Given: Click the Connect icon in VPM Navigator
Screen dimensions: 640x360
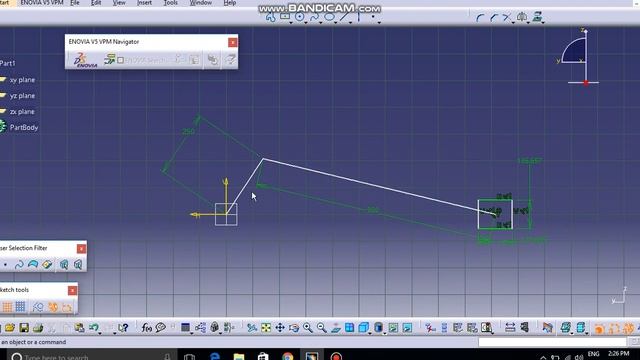Looking at the screenshot, I should [109, 60].
